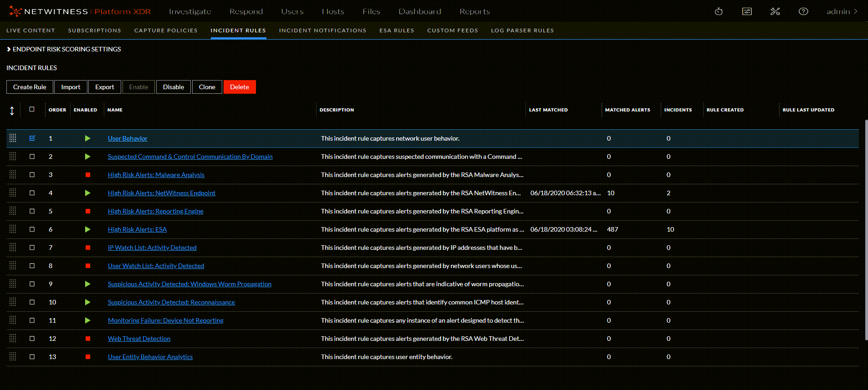The width and height of the screenshot is (868, 390).
Task: Check the High Risk Alerts: ESA checkbox
Action: [32, 229]
